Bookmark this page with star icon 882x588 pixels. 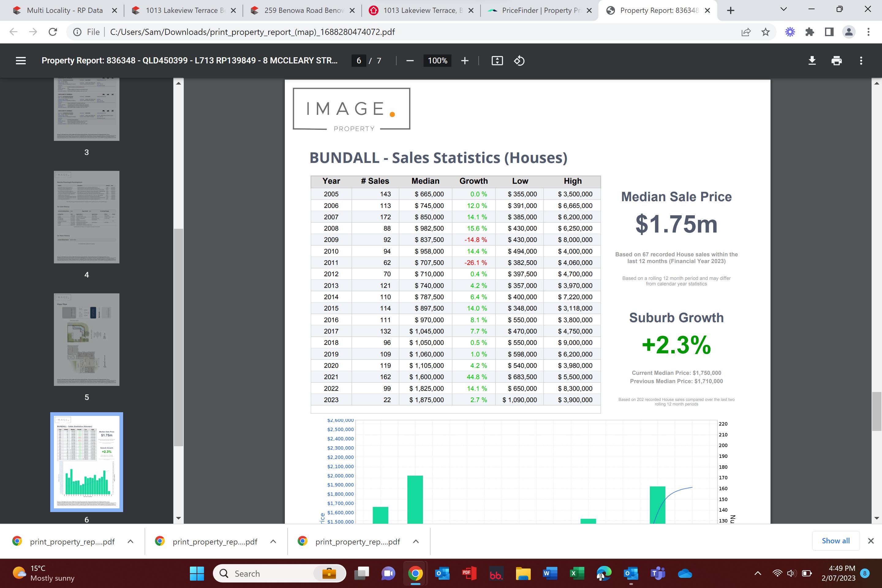point(765,32)
